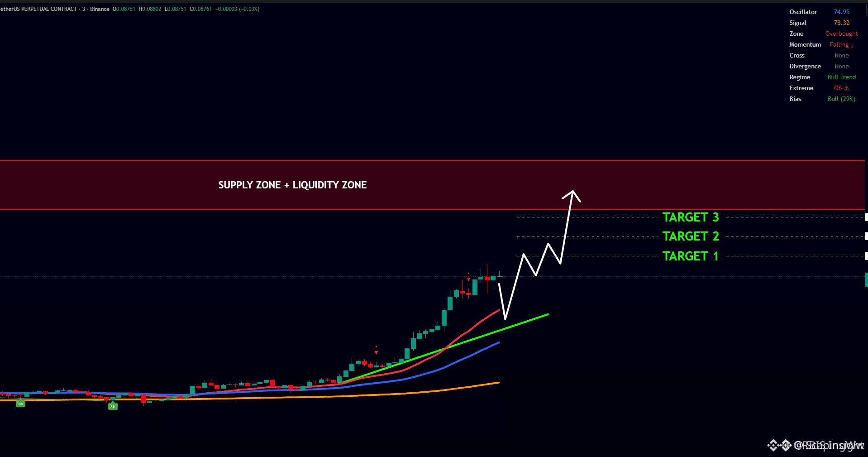Click the Zone row label
868x457 pixels.
(x=796, y=34)
